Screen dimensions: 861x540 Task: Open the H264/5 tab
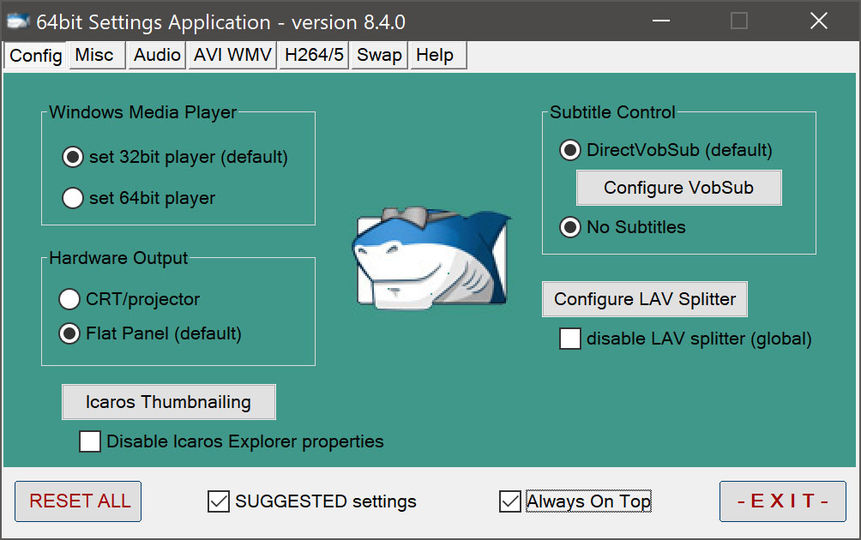314,56
